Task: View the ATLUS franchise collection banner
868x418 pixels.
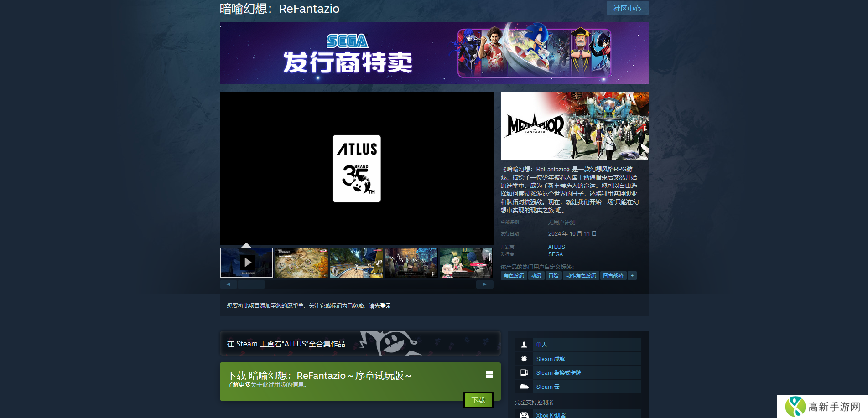Action: 360,344
